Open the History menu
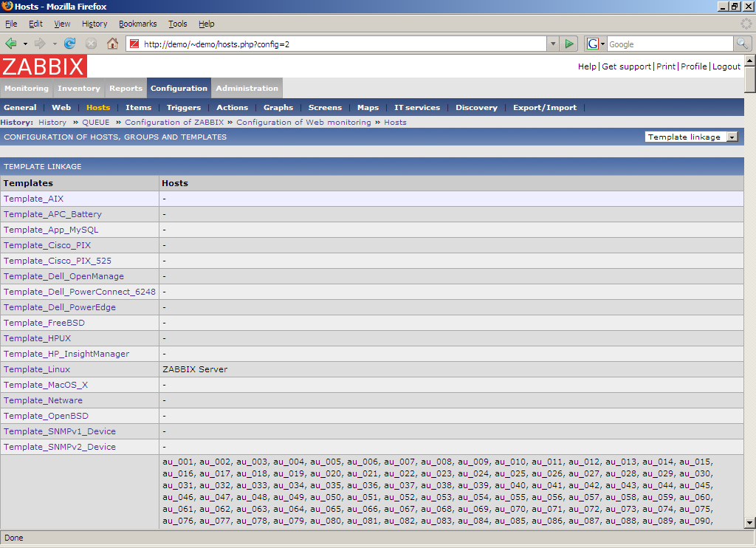This screenshot has width=756, height=548. (x=94, y=24)
